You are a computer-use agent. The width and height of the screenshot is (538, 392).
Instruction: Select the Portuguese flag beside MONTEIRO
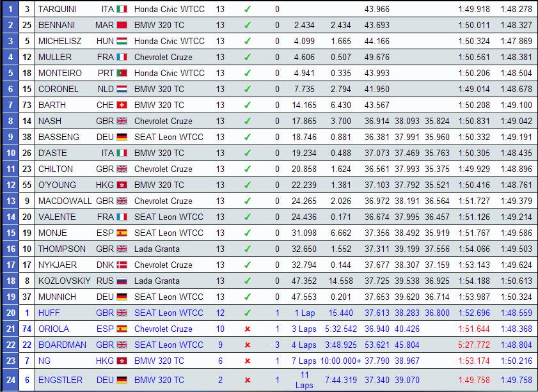pos(122,73)
